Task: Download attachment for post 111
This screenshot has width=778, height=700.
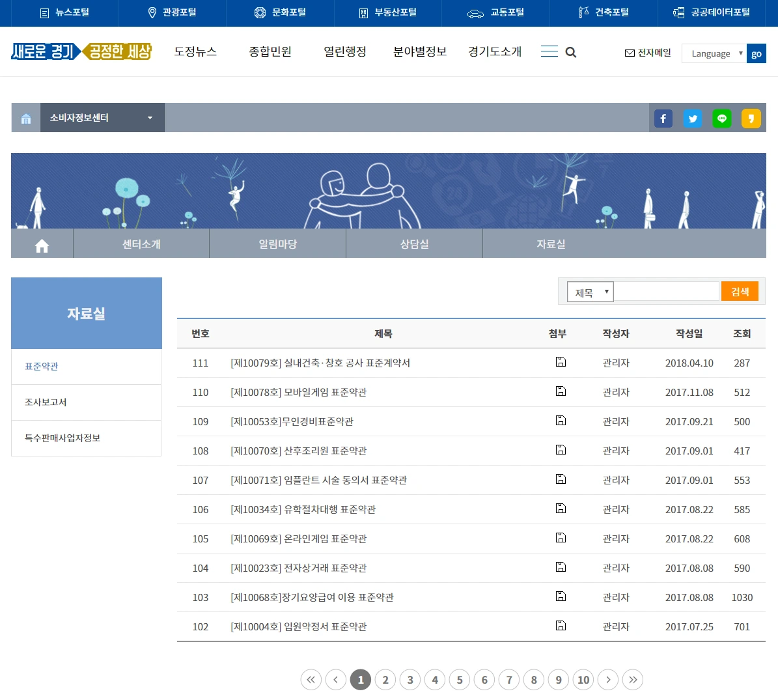Action: pyautogui.click(x=561, y=362)
